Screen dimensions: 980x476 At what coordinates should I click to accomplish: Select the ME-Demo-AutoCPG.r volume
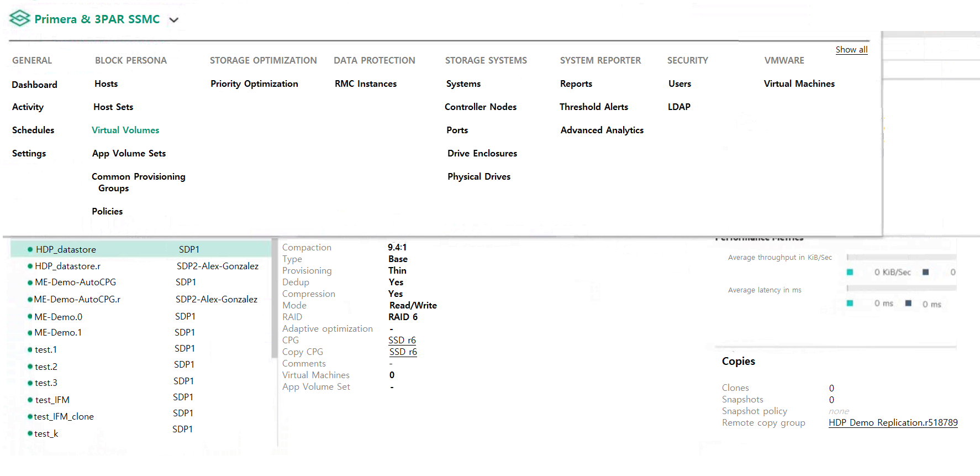pos(77,300)
